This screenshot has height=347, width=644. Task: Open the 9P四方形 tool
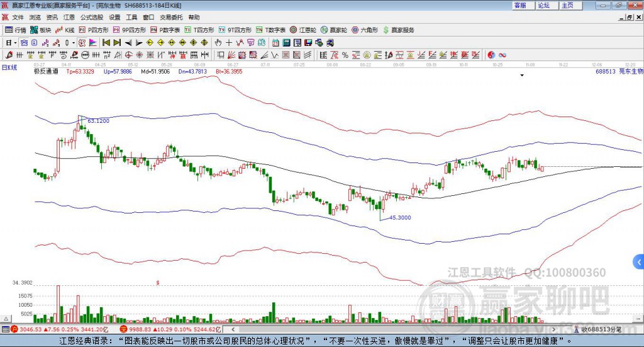[130, 30]
